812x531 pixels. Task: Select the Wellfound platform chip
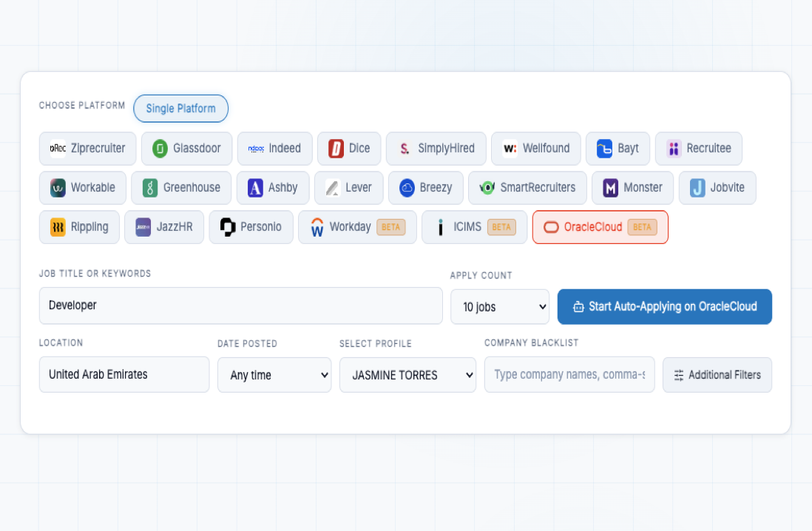tap(535, 149)
